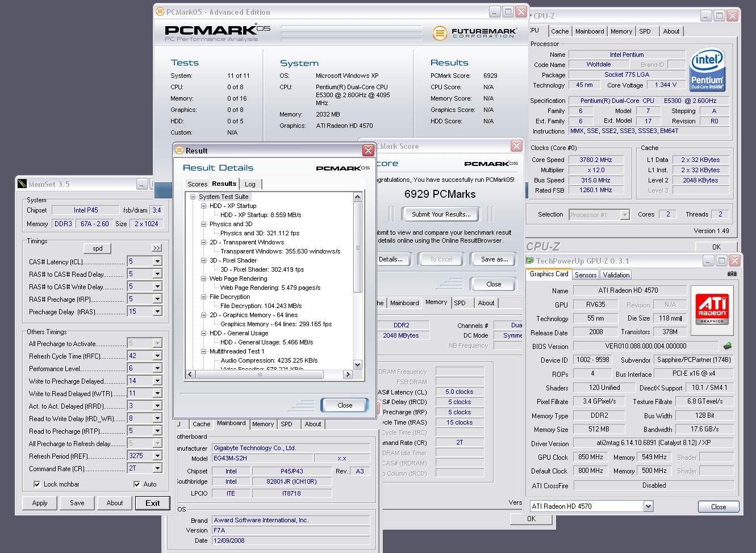Click Close in the PCMark Score window
Image resolution: width=756 pixels, height=553 pixels.
pyautogui.click(x=494, y=284)
